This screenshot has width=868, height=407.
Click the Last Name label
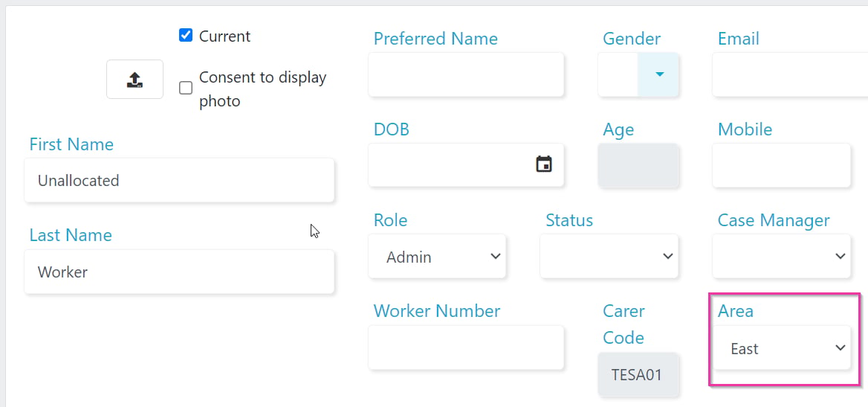71,235
